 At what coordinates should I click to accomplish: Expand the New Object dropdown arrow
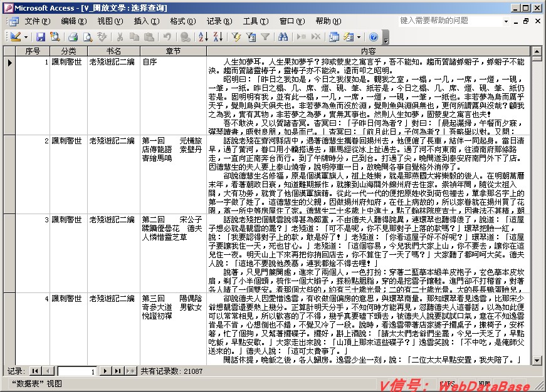[x=359, y=37]
